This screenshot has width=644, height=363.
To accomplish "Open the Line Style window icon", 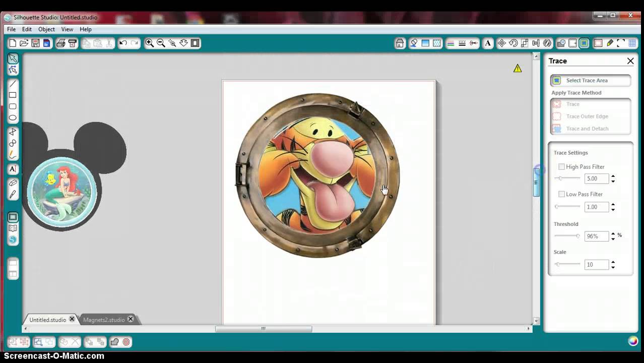I will 462,43.
